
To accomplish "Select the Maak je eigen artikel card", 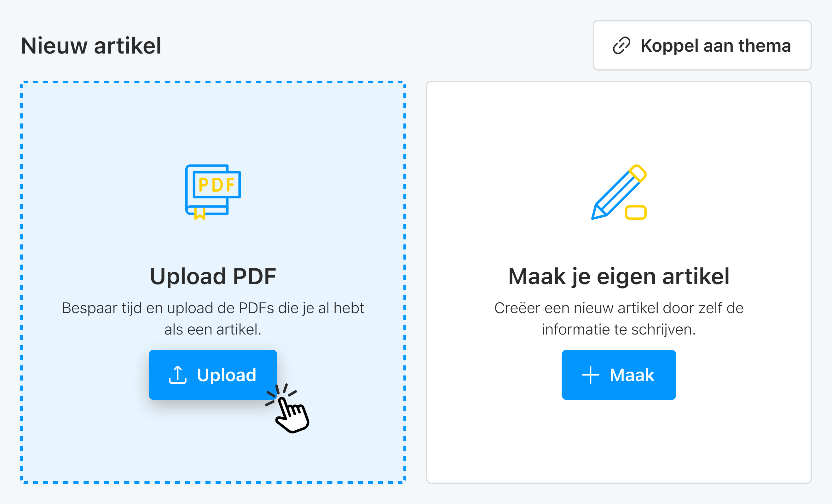I will (x=618, y=135).
